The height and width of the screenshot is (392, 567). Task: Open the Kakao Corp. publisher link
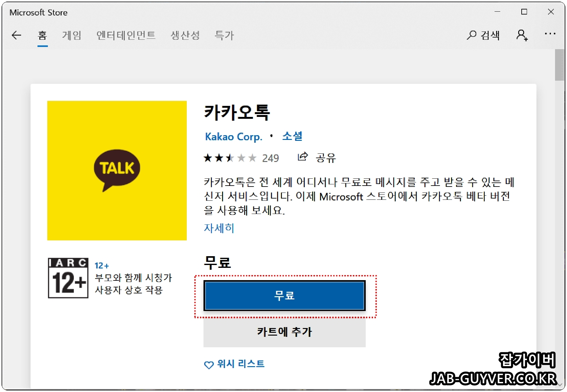pyautogui.click(x=233, y=137)
